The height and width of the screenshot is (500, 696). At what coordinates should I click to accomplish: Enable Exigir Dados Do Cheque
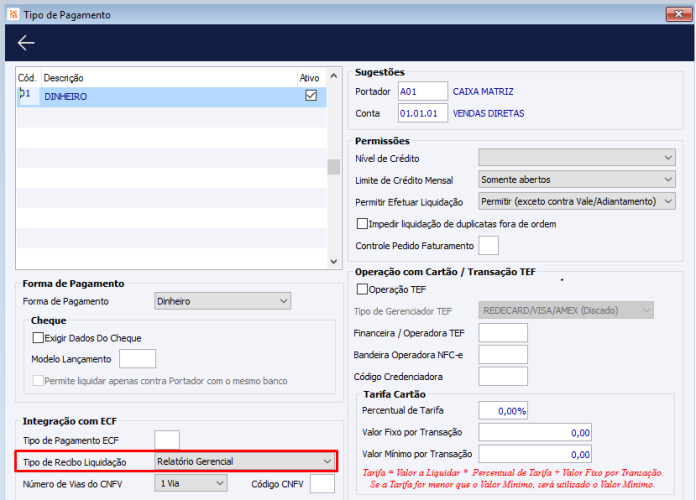click(38, 338)
